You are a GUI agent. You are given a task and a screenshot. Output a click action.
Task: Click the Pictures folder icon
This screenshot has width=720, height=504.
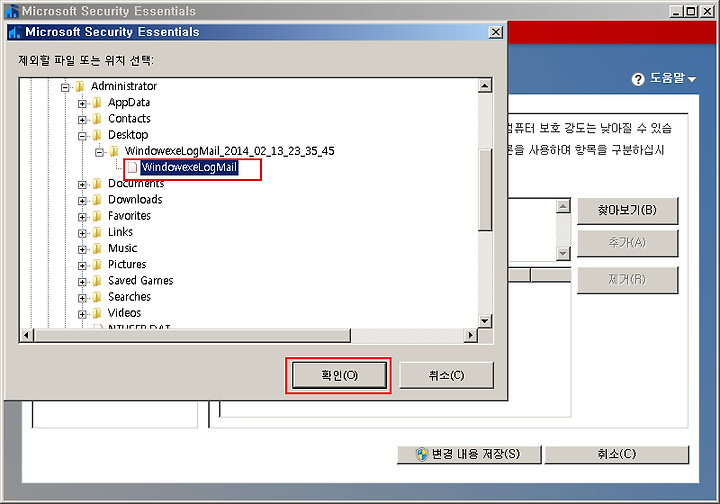click(x=97, y=264)
